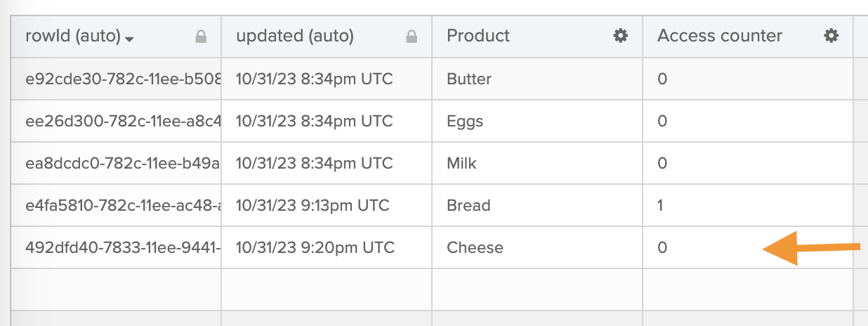Image resolution: width=868 pixels, height=326 pixels.
Task: Click the lock icon on rowId column
Action: click(201, 37)
